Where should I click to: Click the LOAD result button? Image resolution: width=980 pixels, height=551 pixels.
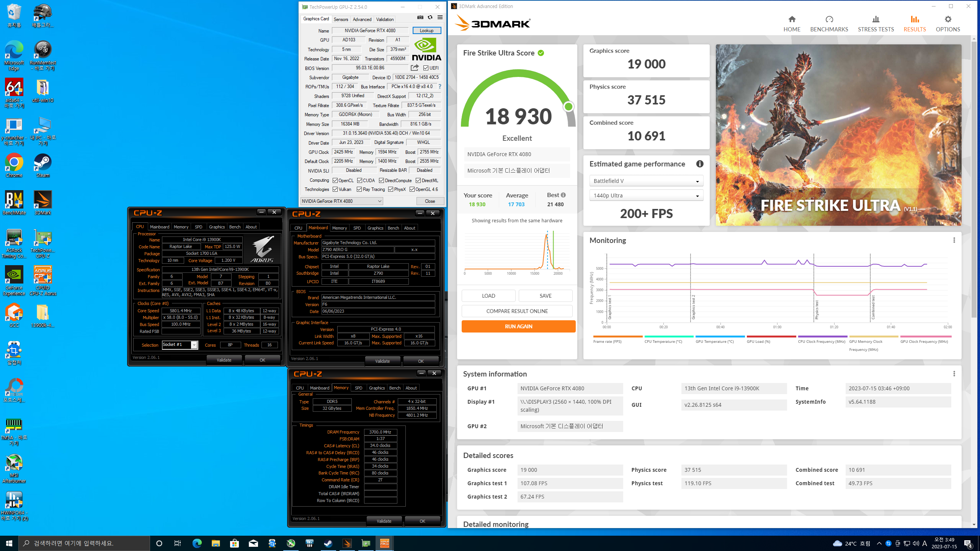(488, 296)
